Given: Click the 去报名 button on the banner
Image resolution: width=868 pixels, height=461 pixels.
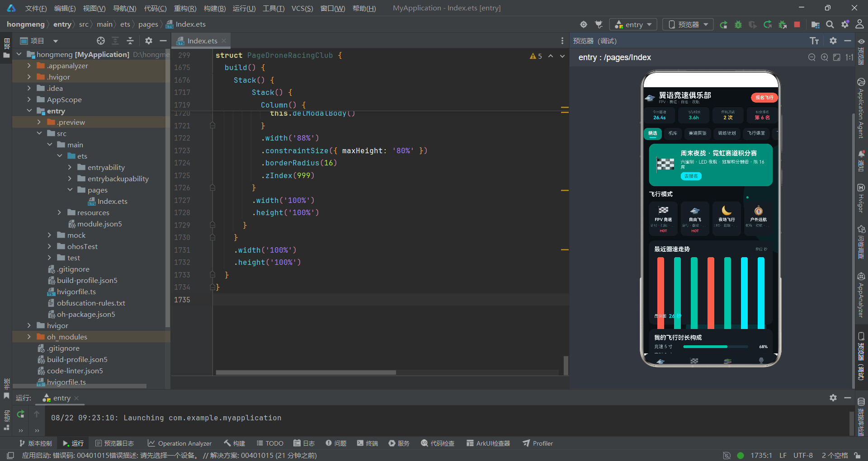Looking at the screenshot, I should [x=691, y=176].
